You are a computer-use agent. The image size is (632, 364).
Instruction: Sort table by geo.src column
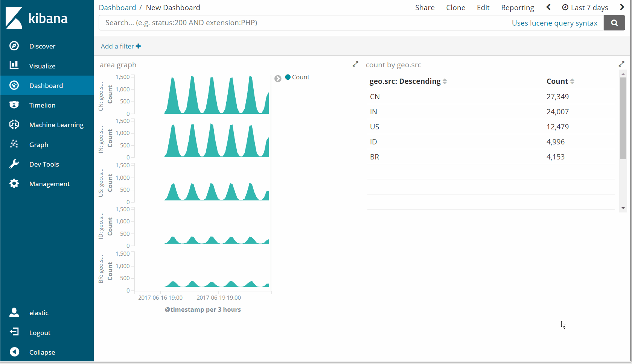click(408, 81)
